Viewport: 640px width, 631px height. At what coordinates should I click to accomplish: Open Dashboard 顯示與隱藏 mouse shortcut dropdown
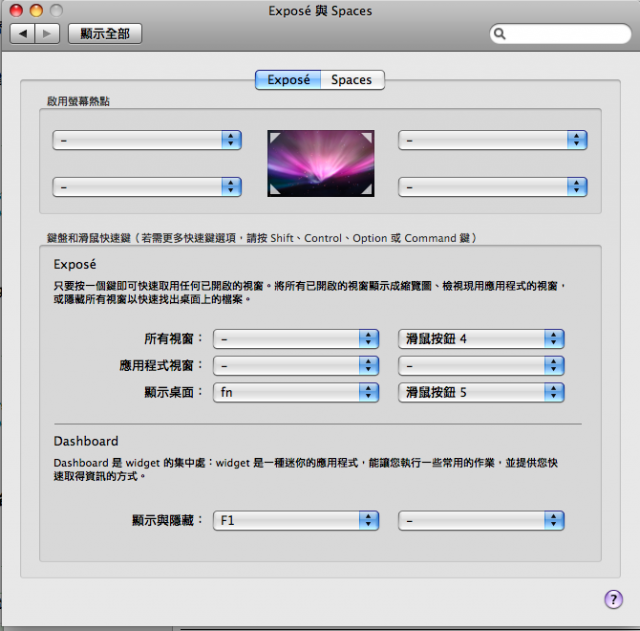click(481, 520)
